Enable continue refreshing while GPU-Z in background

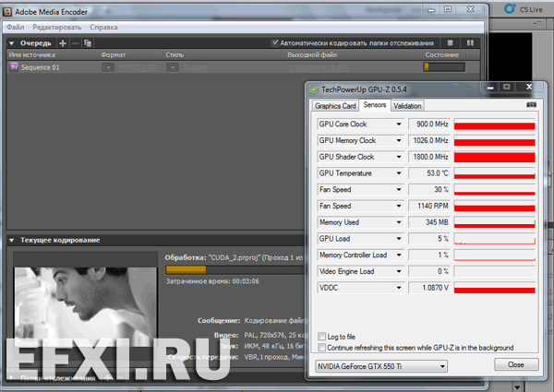pos(321,348)
